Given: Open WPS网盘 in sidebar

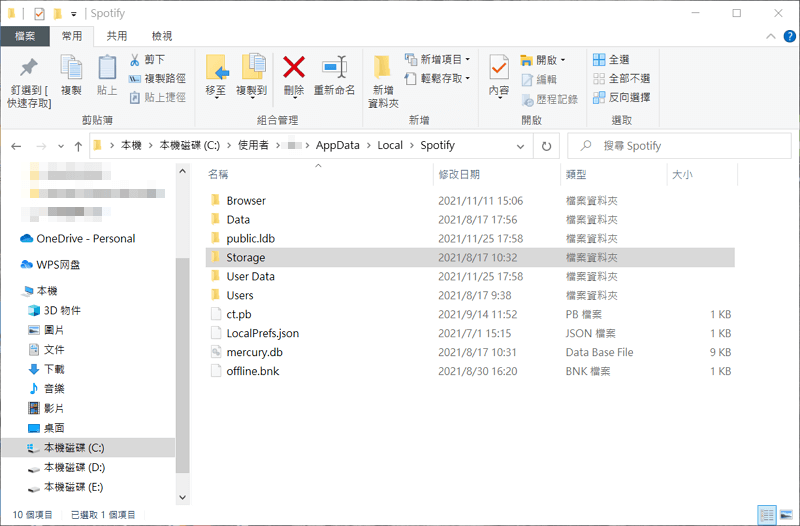Looking at the screenshot, I should tap(50, 264).
